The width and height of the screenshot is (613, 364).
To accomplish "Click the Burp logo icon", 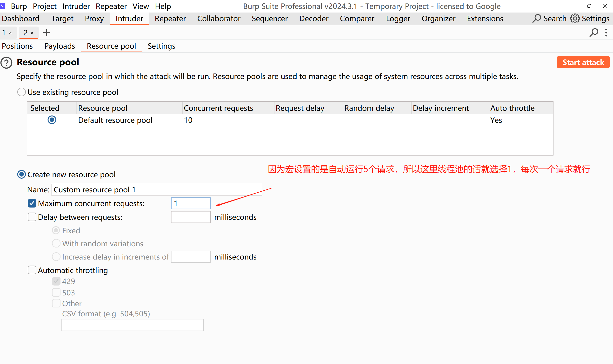I will [x=2, y=6].
